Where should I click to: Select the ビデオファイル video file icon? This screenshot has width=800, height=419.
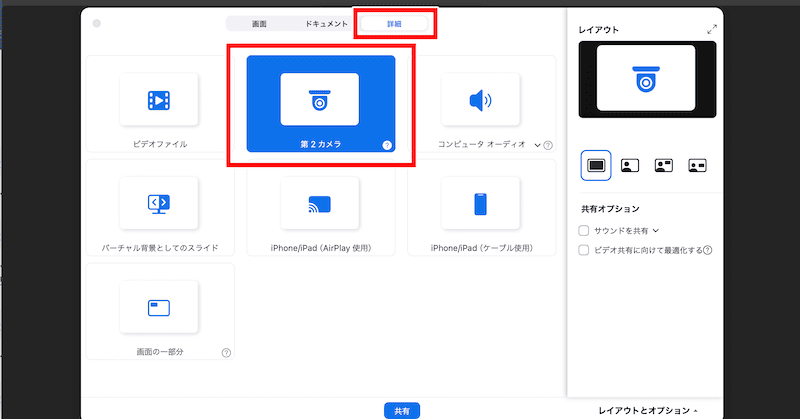click(158, 99)
